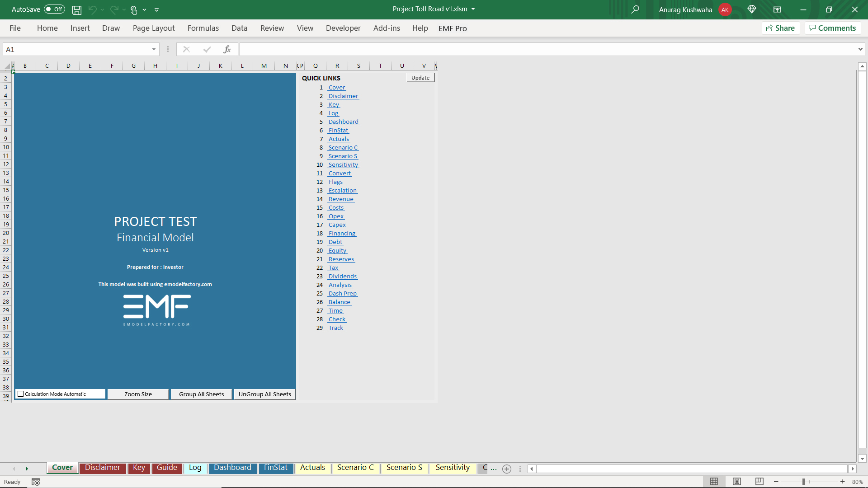Image resolution: width=868 pixels, height=488 pixels.
Task: Expand the formula bar chevron
Action: 860,49
